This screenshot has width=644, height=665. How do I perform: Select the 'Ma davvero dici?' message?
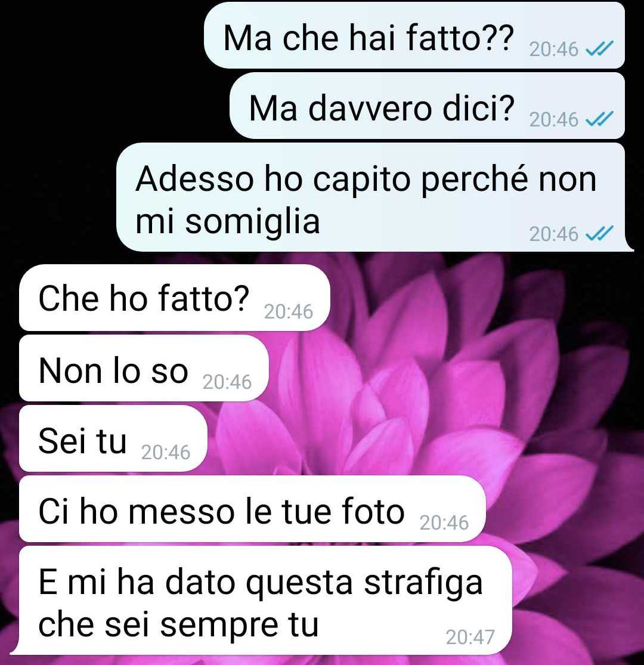coord(427,106)
